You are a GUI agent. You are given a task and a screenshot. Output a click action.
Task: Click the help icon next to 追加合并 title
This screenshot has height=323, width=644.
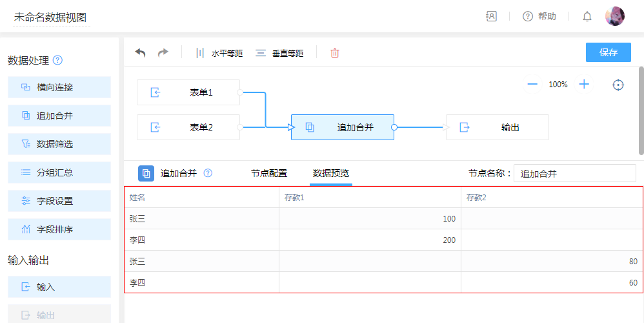pos(208,173)
